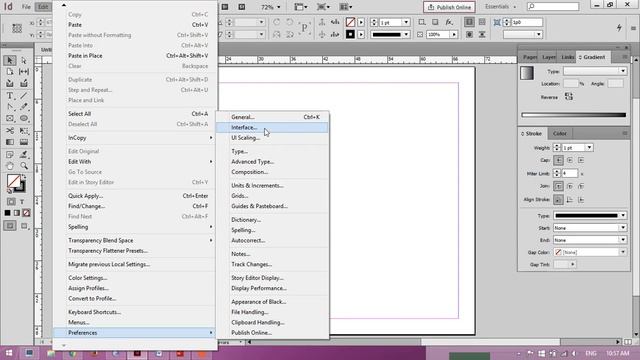Click the gradient preview swatch in Gradient panel
Viewport: 640px width, 360px height.
[527, 73]
